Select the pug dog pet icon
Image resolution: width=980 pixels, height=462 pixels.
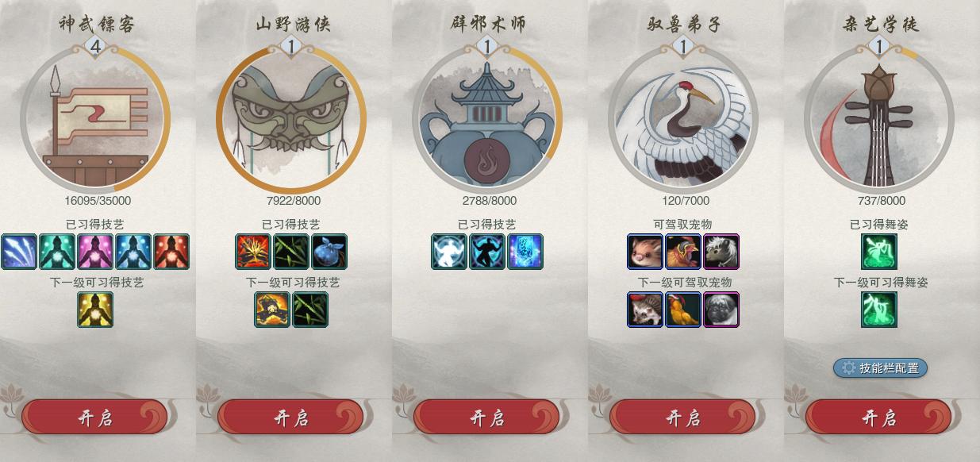tap(721, 310)
